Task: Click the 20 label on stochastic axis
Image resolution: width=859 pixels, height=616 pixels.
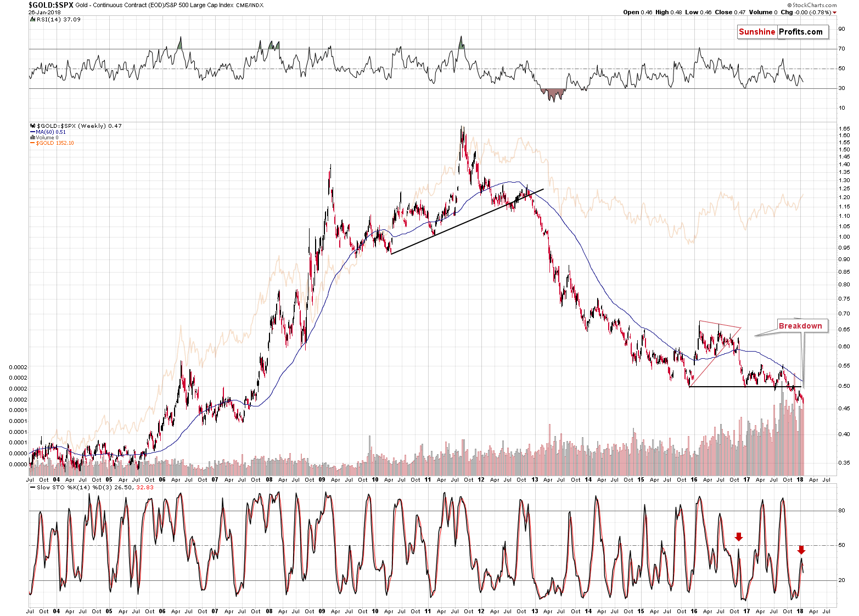Action: [841, 580]
